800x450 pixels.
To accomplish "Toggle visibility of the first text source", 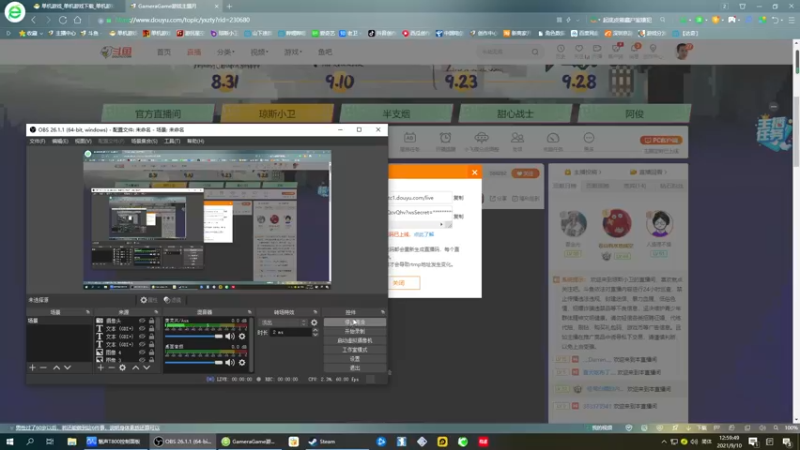I will 142,329.
